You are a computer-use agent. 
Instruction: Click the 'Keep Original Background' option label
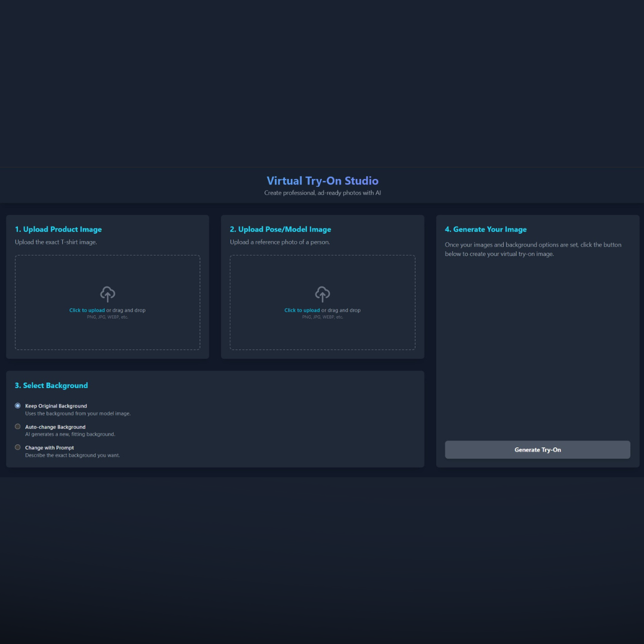(x=56, y=406)
